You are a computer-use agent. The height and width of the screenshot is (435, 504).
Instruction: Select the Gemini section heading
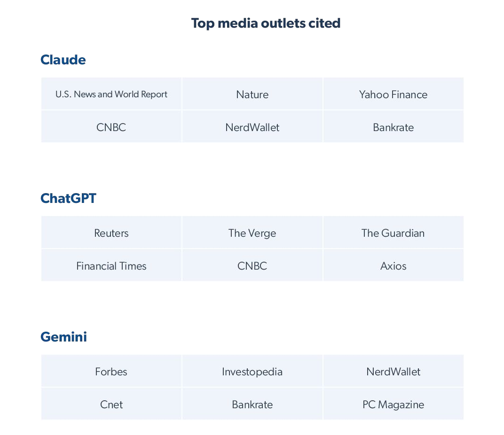click(x=63, y=337)
